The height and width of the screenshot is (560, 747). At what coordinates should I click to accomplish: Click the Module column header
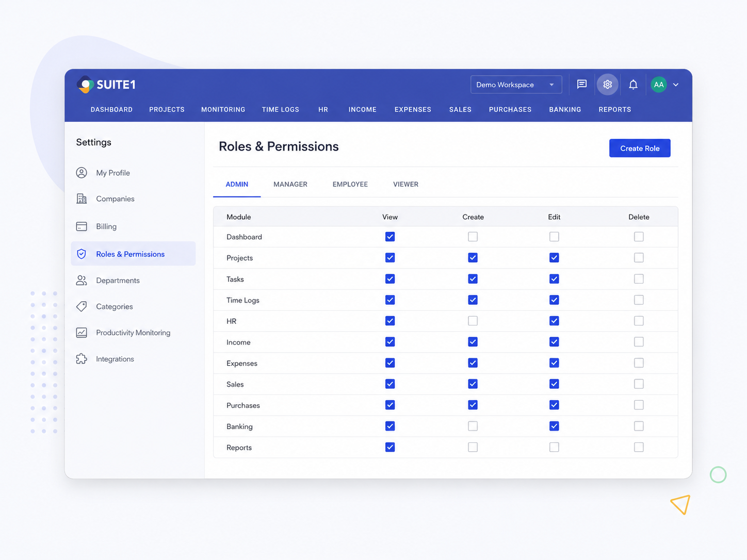[x=238, y=217]
